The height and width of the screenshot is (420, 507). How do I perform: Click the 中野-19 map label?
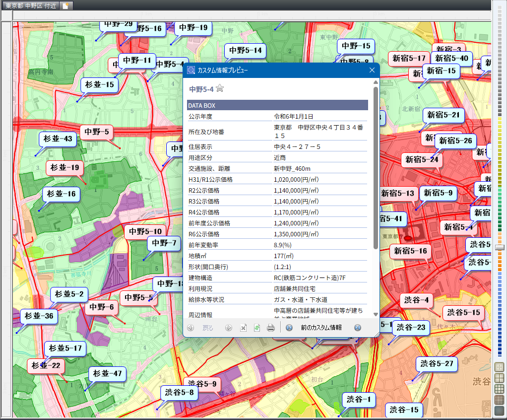pos(193,28)
